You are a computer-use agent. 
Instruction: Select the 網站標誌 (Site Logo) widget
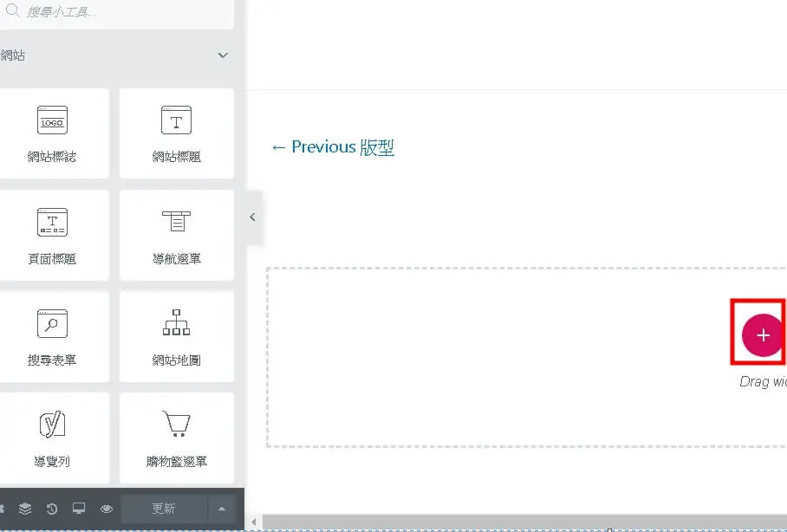[52, 133]
